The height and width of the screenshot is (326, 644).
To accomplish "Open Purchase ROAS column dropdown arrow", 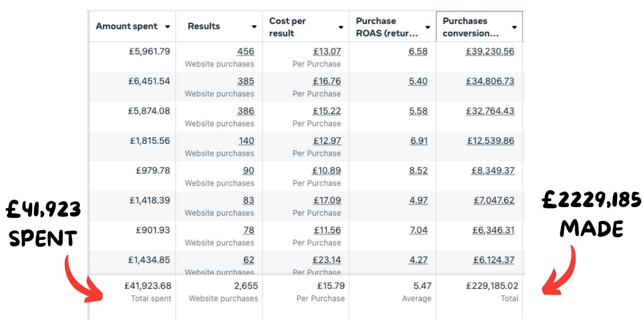I will 428,27.
